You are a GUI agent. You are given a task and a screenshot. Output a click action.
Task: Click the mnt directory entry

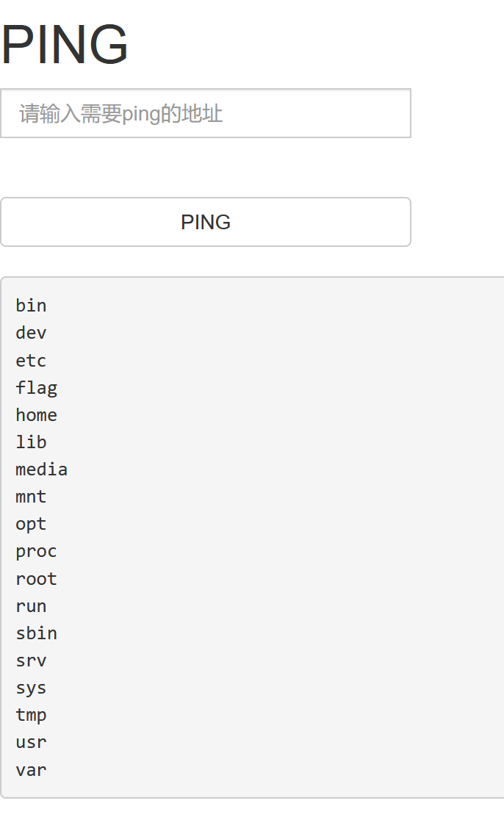31,497
